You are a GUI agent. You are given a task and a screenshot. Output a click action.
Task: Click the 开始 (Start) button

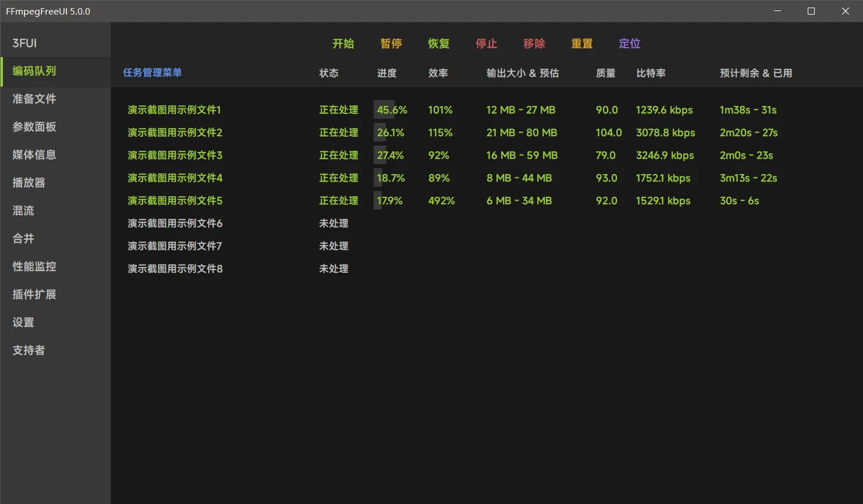coord(343,44)
